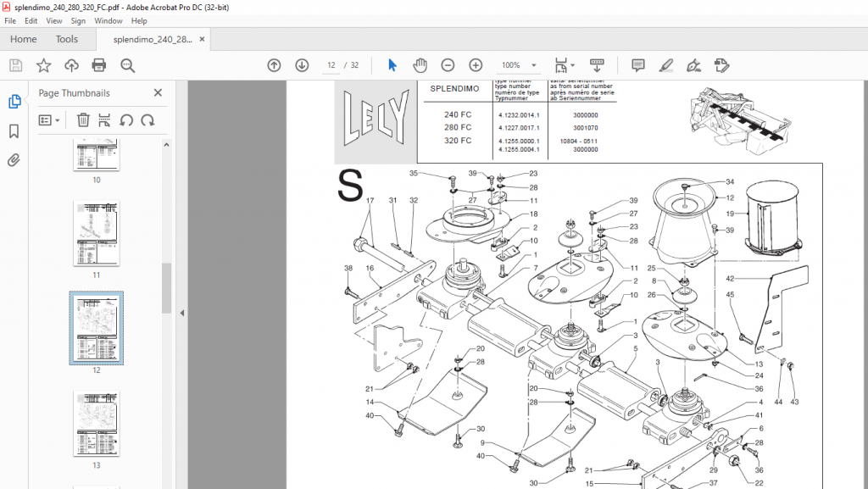Click type number 4.1232.0014.1

(519, 115)
